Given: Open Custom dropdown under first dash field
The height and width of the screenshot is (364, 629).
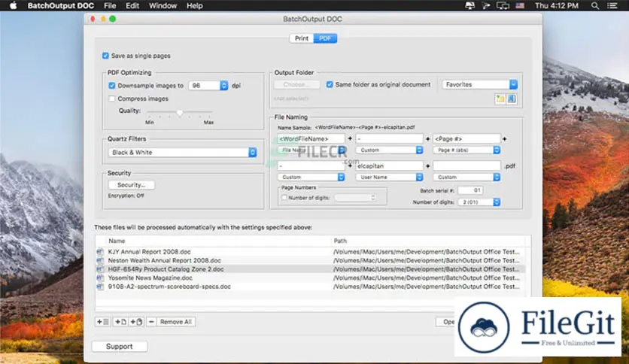Looking at the screenshot, I should pos(389,150).
